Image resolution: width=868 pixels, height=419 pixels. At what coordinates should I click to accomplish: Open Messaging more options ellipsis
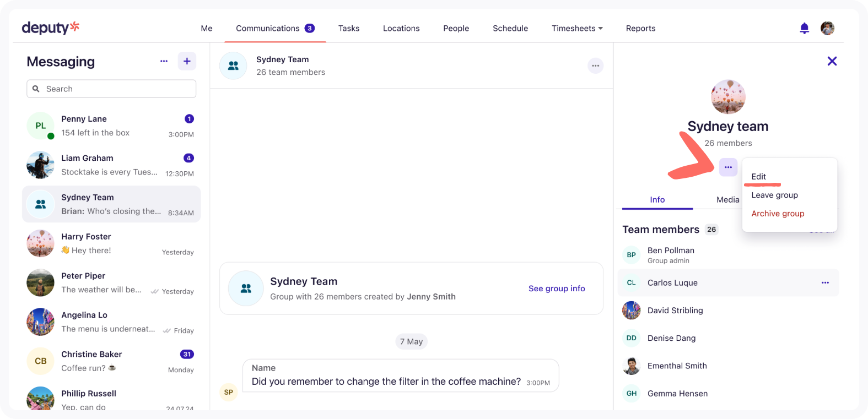click(x=164, y=61)
